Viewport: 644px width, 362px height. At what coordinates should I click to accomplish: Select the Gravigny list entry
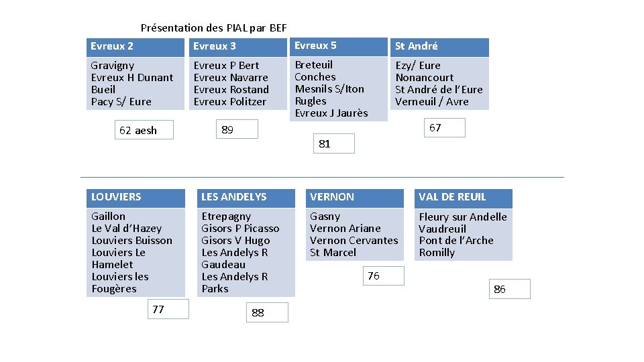pos(113,66)
